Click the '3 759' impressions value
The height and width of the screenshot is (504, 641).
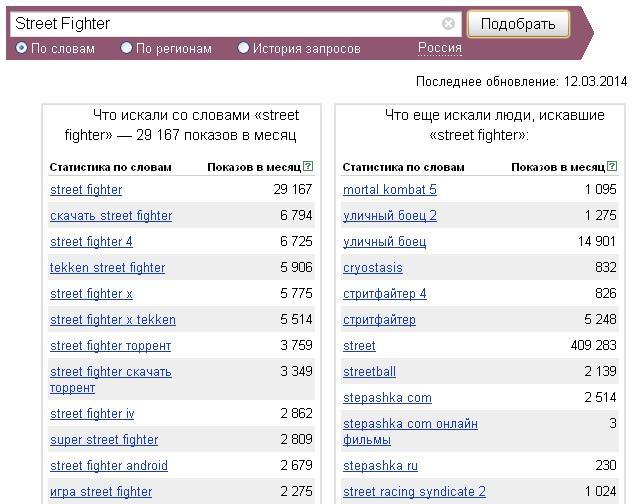coord(296,345)
